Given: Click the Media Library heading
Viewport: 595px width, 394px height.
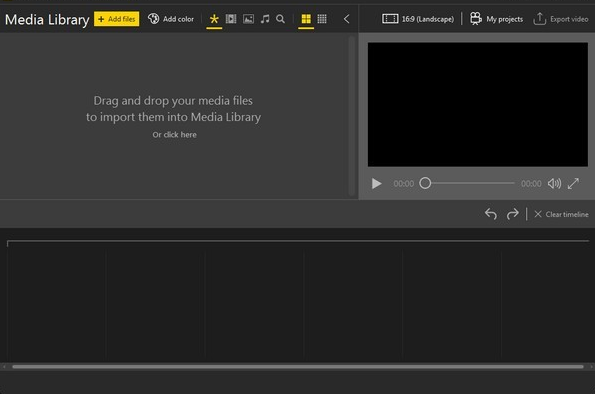Looking at the screenshot, I should [47, 19].
